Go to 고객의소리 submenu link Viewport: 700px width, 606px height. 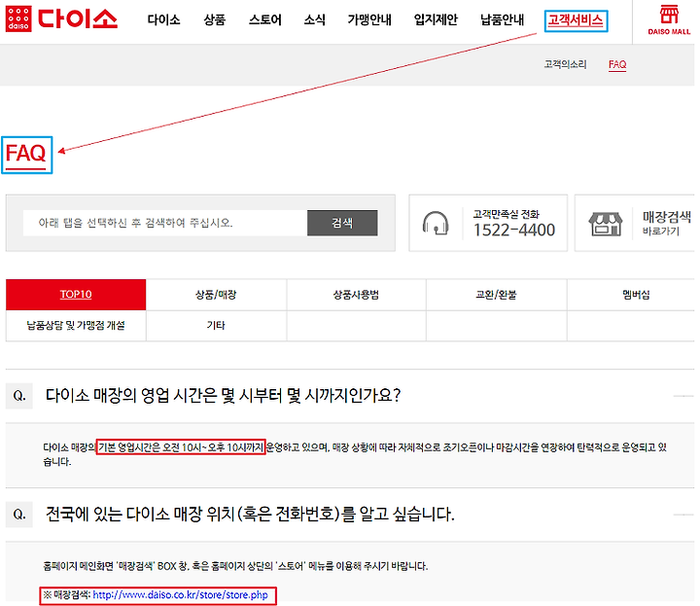[x=565, y=64]
